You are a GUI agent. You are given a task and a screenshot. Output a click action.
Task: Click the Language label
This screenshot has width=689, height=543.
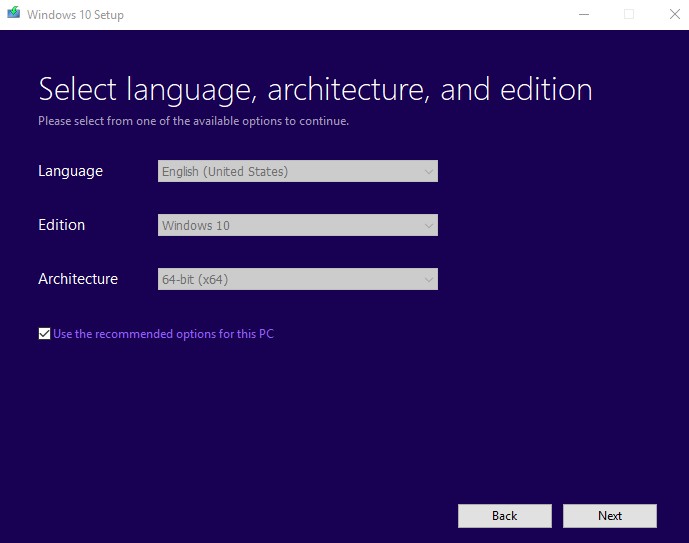pyautogui.click(x=70, y=171)
